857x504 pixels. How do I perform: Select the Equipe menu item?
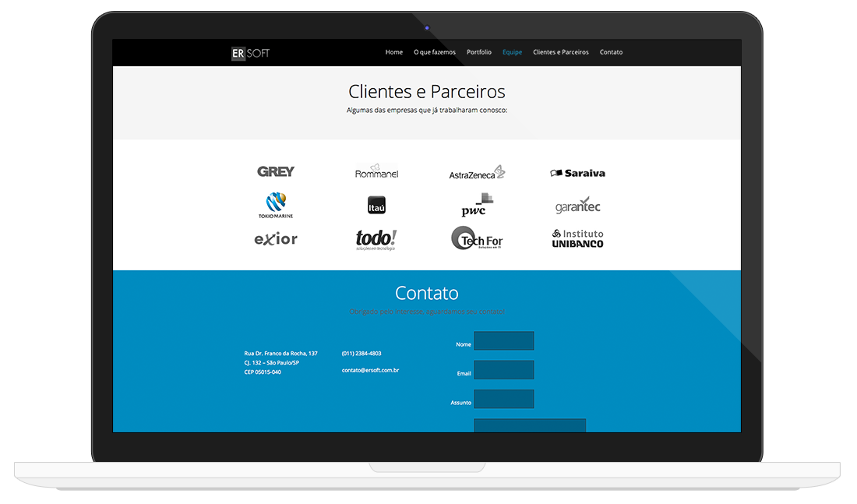tap(512, 52)
